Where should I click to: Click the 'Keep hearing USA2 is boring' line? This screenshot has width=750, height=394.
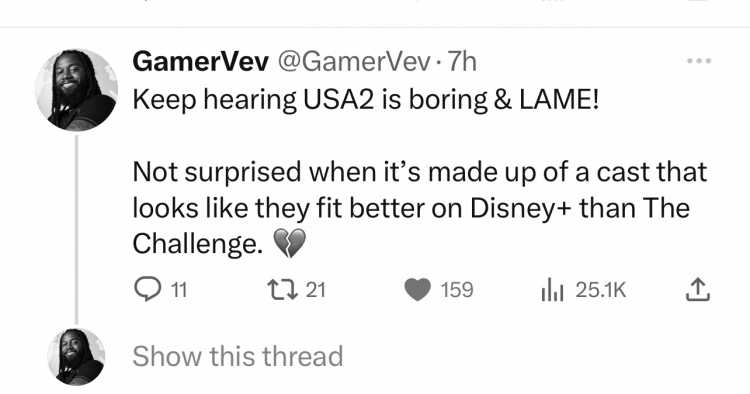[365, 100]
